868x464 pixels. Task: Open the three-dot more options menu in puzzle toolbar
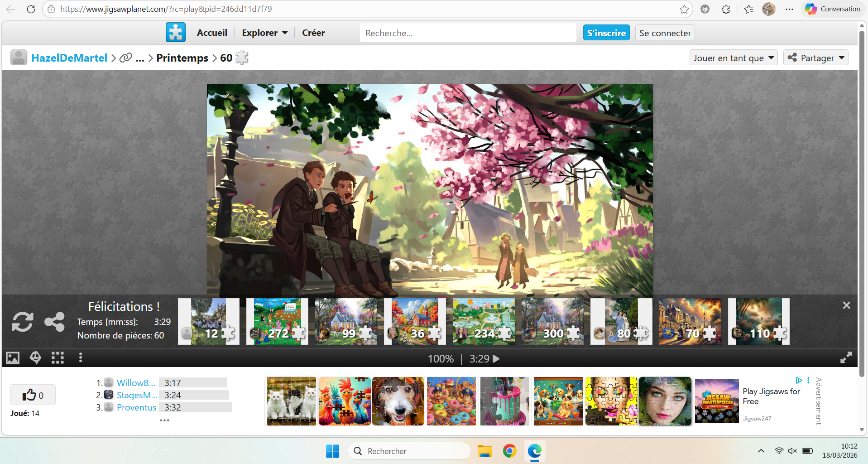point(81,358)
